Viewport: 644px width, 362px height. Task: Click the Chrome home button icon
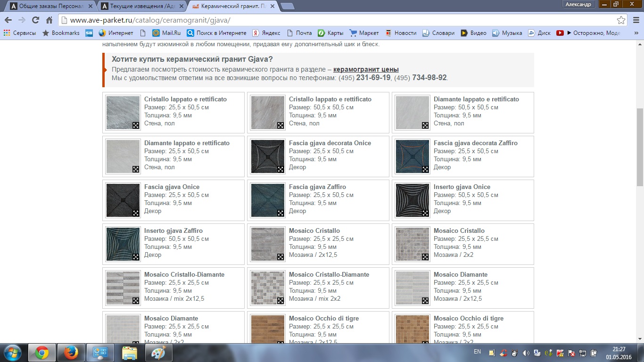click(49, 20)
